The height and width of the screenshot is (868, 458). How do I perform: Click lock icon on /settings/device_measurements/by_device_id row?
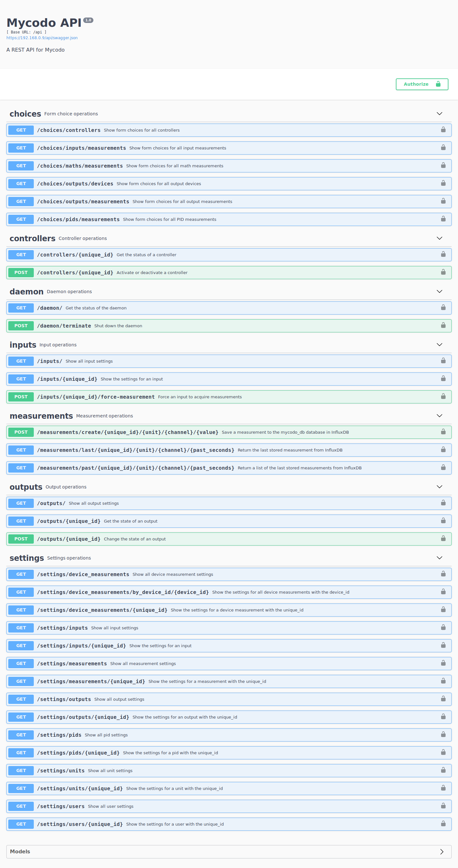point(443,592)
